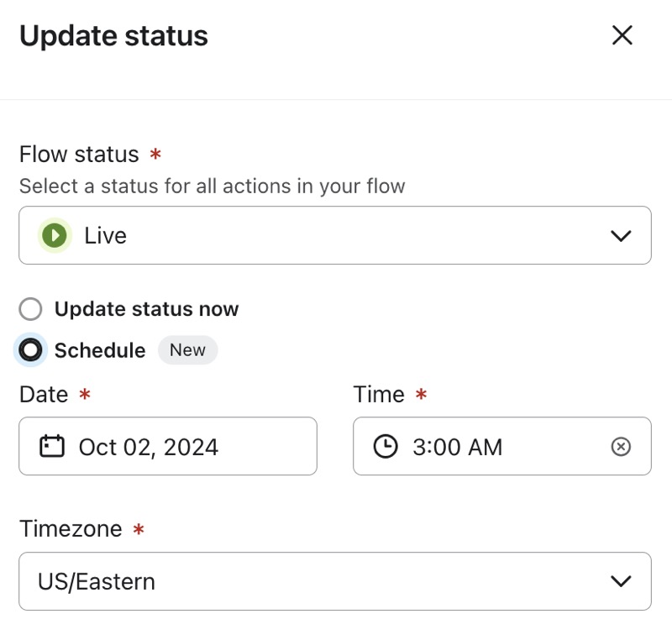Click the Flow status field label
672x640 pixels.
coord(79,155)
